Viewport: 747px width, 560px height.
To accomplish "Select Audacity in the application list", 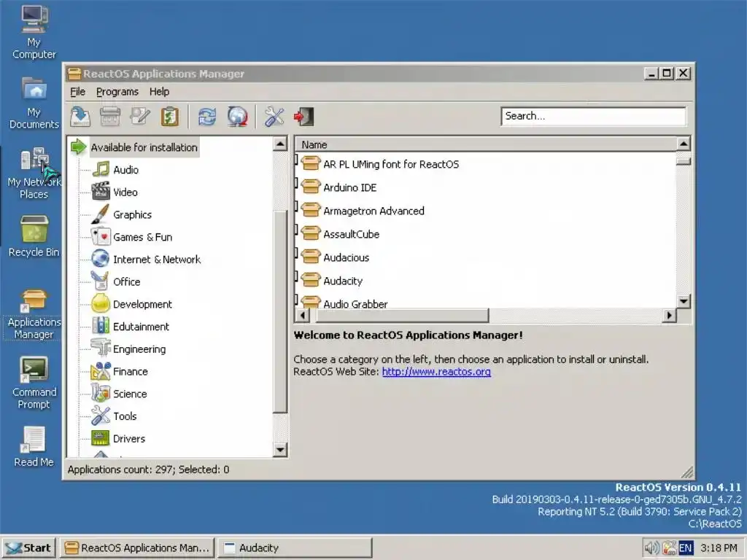I will (x=343, y=281).
